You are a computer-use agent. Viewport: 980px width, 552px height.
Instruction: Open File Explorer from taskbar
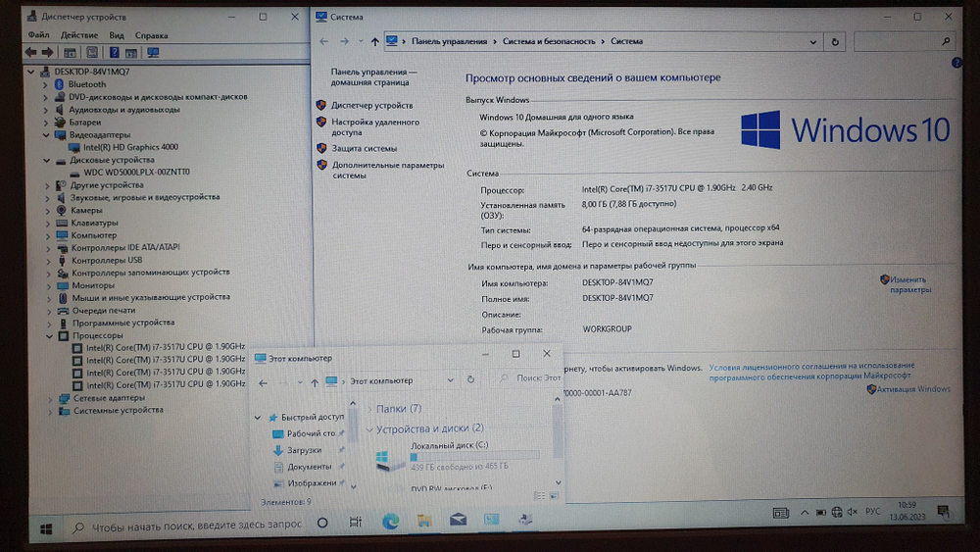(x=423, y=520)
